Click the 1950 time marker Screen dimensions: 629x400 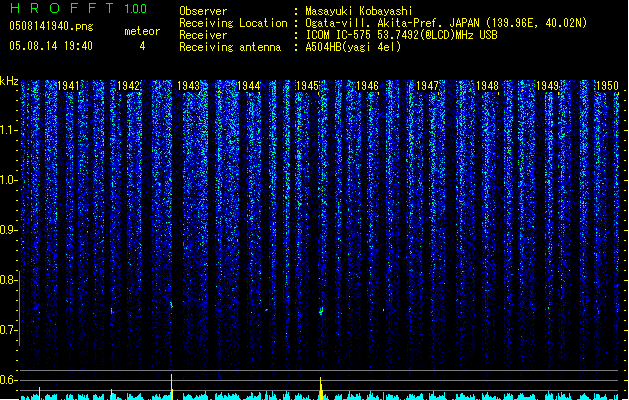[x=607, y=86]
